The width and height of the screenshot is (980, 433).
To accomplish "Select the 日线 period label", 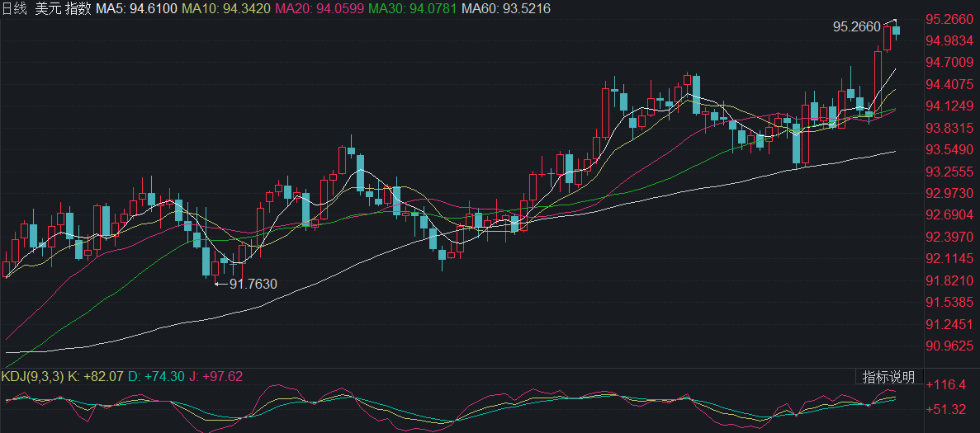I will point(15,8).
